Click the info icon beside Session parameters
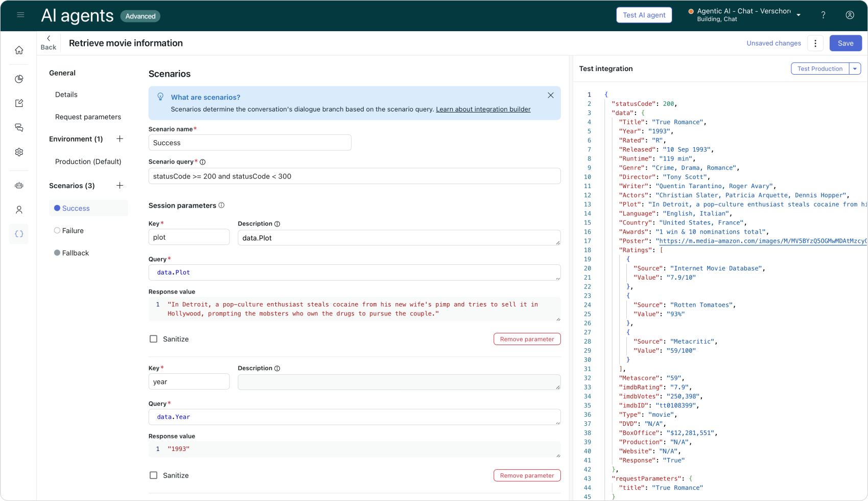The height and width of the screenshot is (501, 868). click(221, 206)
